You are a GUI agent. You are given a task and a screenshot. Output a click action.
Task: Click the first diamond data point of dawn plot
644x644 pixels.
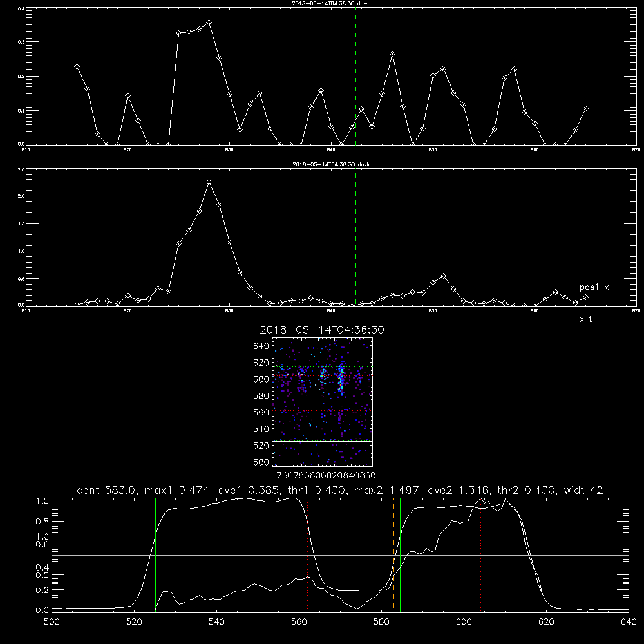click(x=77, y=66)
